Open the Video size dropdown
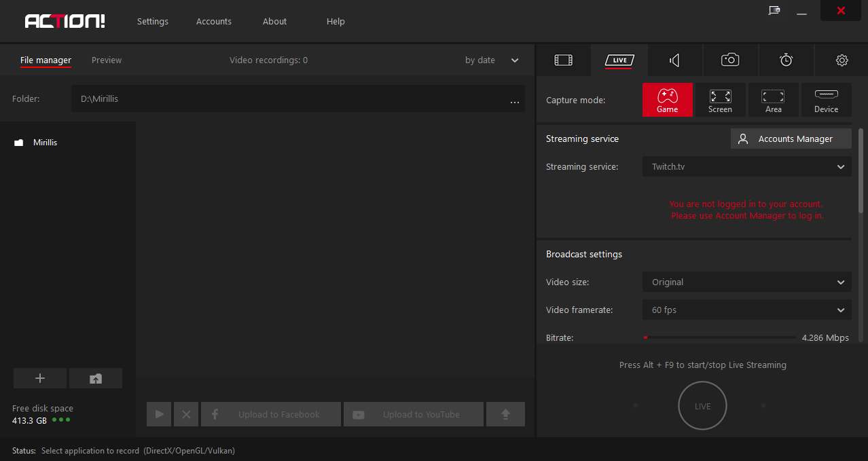Viewport: 868px width, 461px height. pyautogui.click(x=747, y=282)
